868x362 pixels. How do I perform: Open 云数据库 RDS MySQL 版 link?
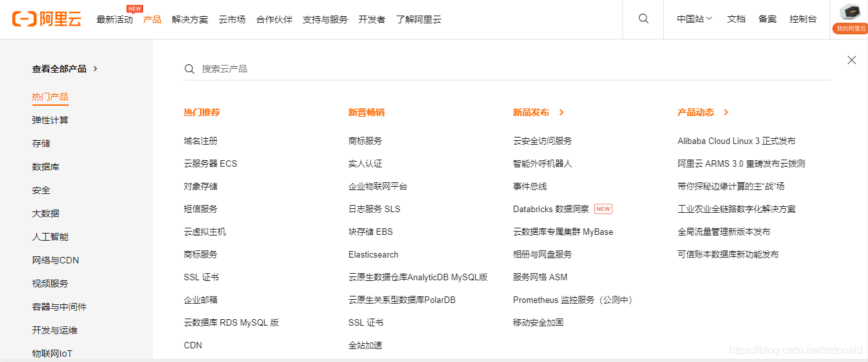click(231, 322)
